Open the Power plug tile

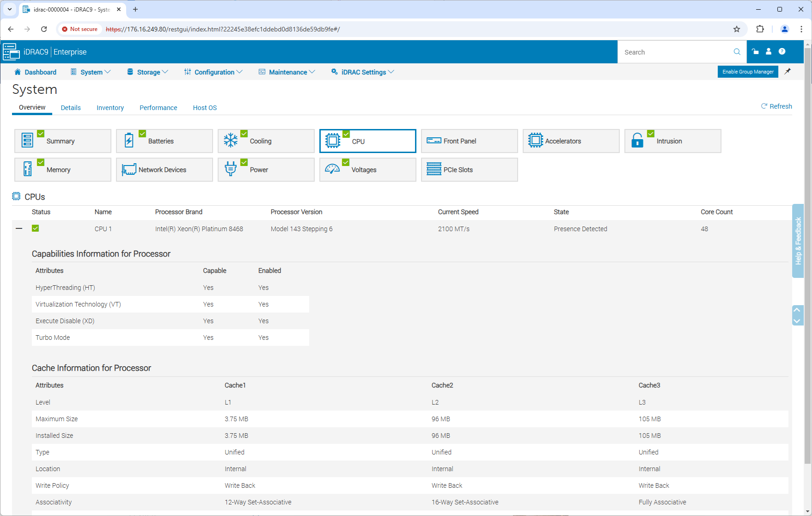[x=266, y=170]
